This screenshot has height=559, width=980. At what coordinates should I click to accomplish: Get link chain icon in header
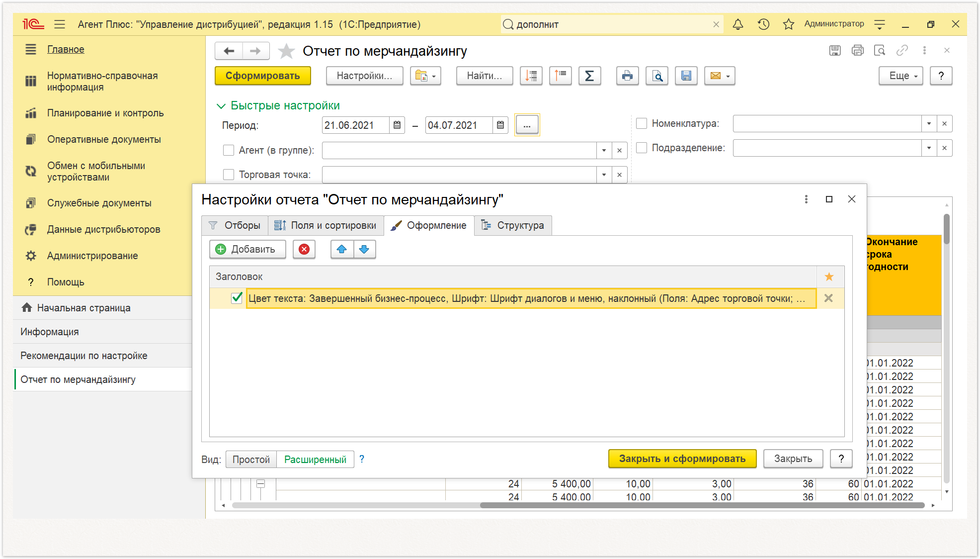pos(902,50)
